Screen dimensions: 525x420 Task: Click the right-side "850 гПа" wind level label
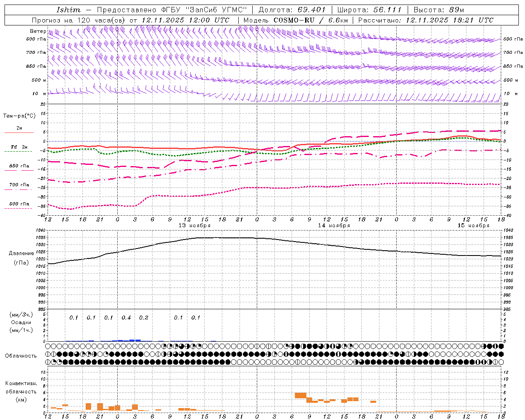pos(513,66)
